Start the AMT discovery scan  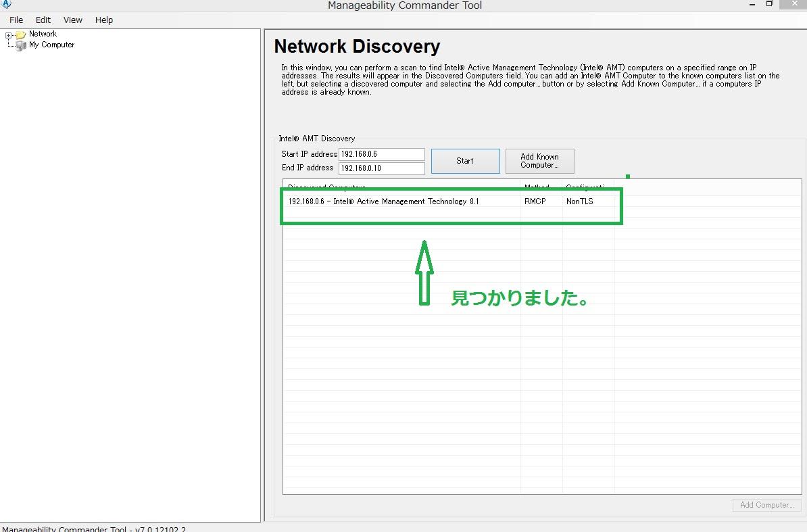tap(465, 161)
